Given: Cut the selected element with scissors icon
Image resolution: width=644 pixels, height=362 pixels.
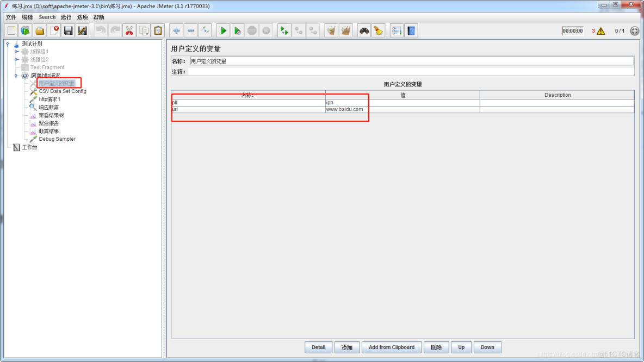Looking at the screenshot, I should [129, 30].
